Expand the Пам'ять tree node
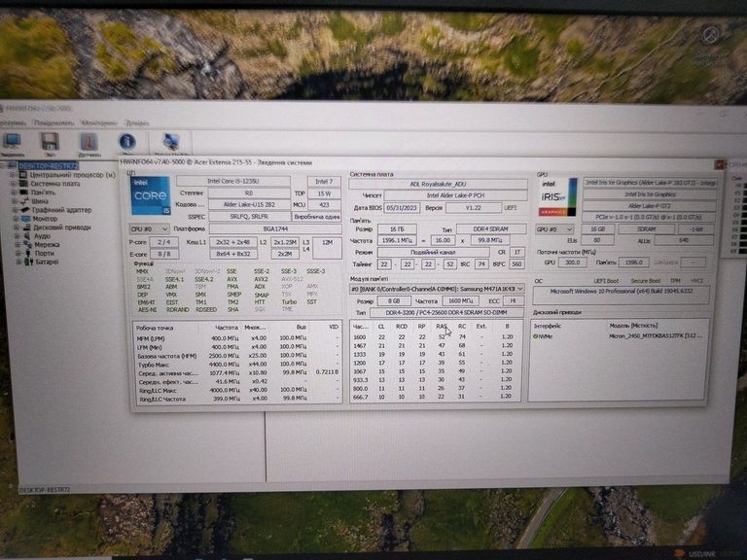 15,192
